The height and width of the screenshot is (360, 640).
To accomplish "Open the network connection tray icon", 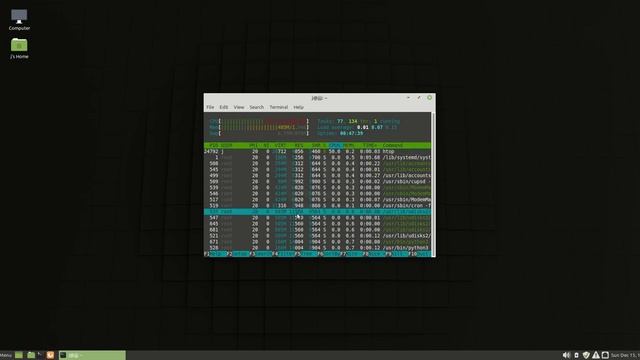I will click(605, 355).
